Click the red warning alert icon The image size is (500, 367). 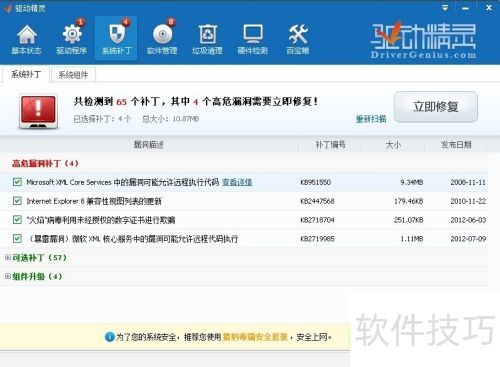38,111
